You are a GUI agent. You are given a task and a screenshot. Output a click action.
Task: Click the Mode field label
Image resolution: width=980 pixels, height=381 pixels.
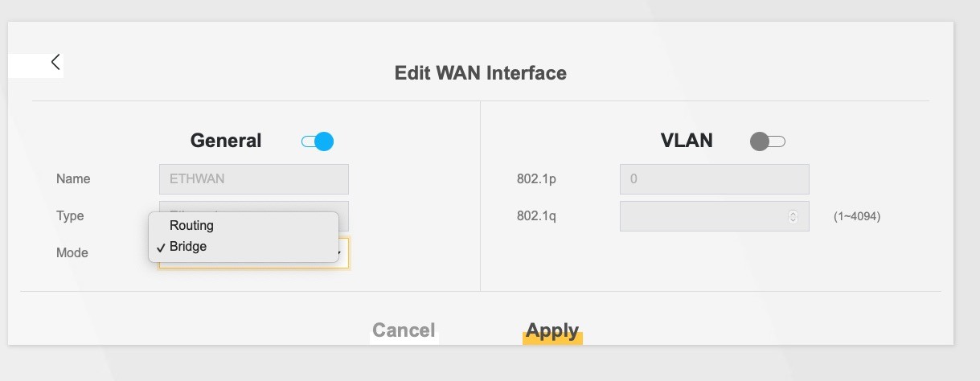click(72, 253)
